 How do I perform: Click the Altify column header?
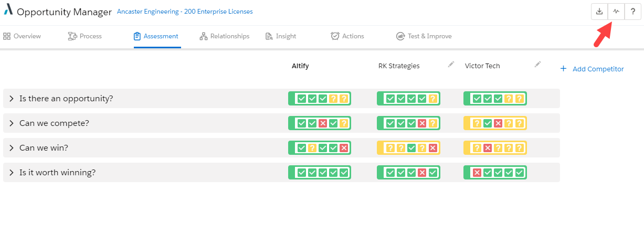(x=301, y=66)
